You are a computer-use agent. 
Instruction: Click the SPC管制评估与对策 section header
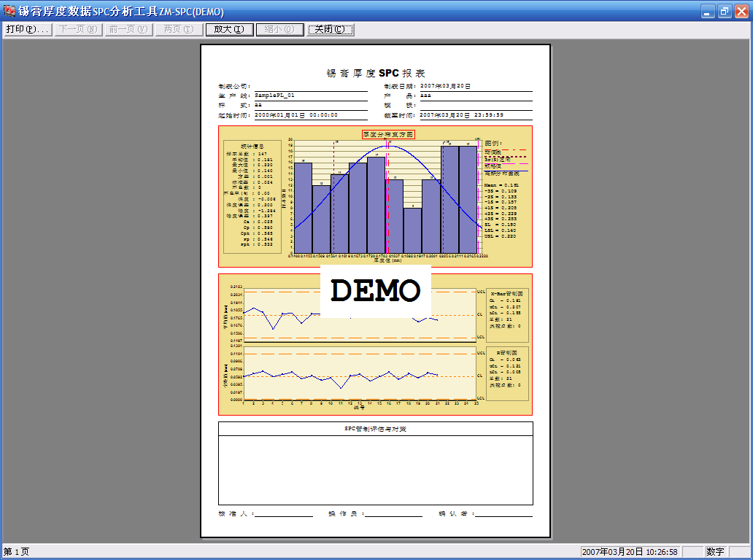[375, 429]
